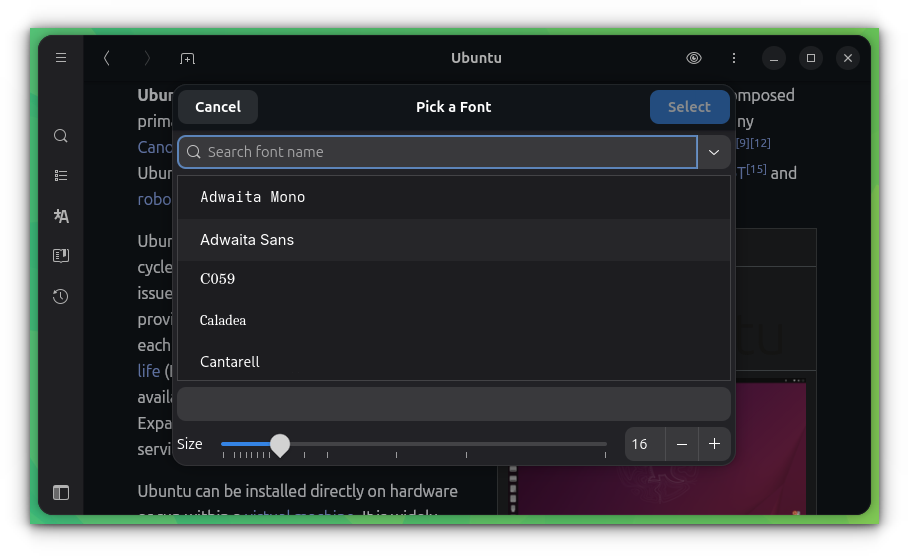
Task: Increase font size with plus button
Action: pos(714,444)
